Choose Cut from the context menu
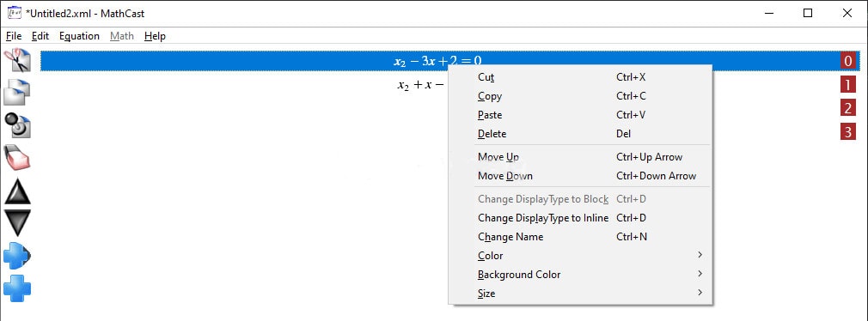868x321 pixels. (x=580, y=77)
